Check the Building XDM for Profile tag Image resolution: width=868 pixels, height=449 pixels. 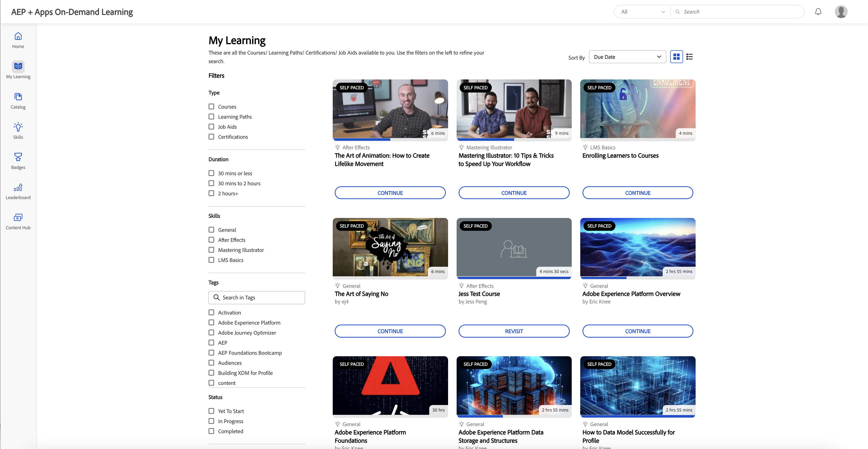point(211,373)
